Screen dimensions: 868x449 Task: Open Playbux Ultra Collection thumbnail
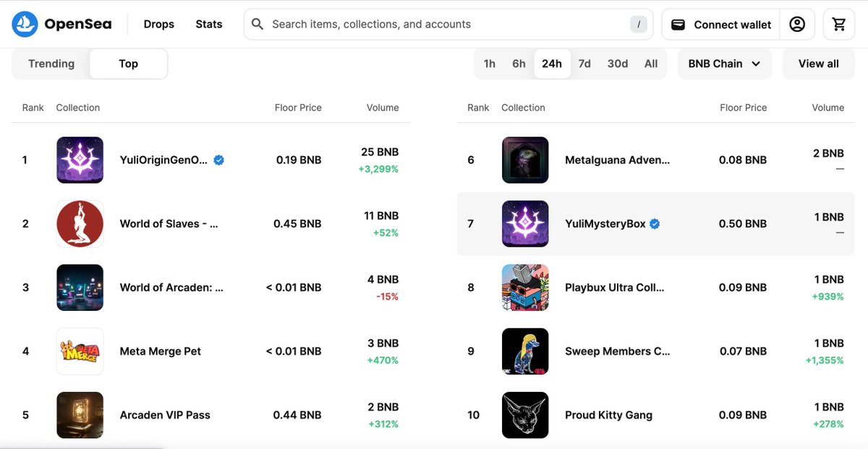click(525, 287)
